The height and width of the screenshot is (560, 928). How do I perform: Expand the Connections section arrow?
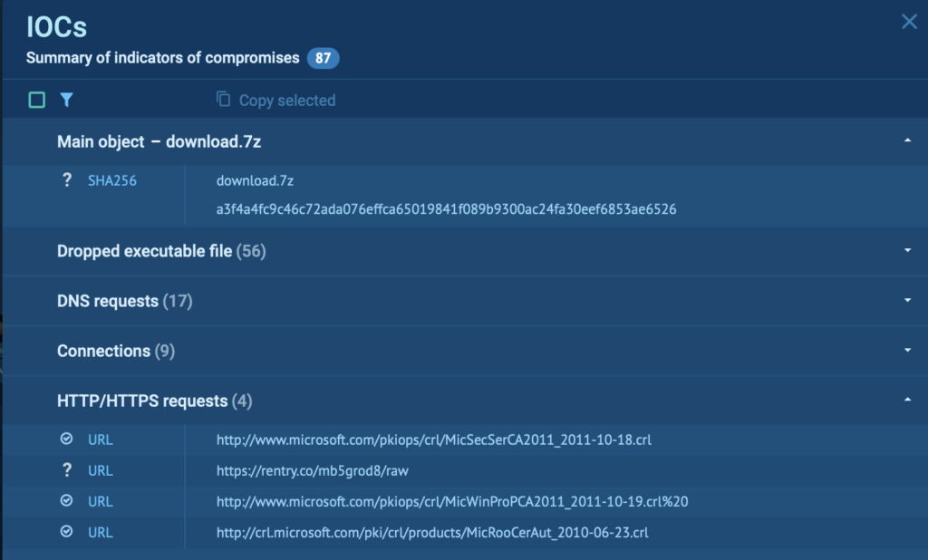click(x=907, y=351)
